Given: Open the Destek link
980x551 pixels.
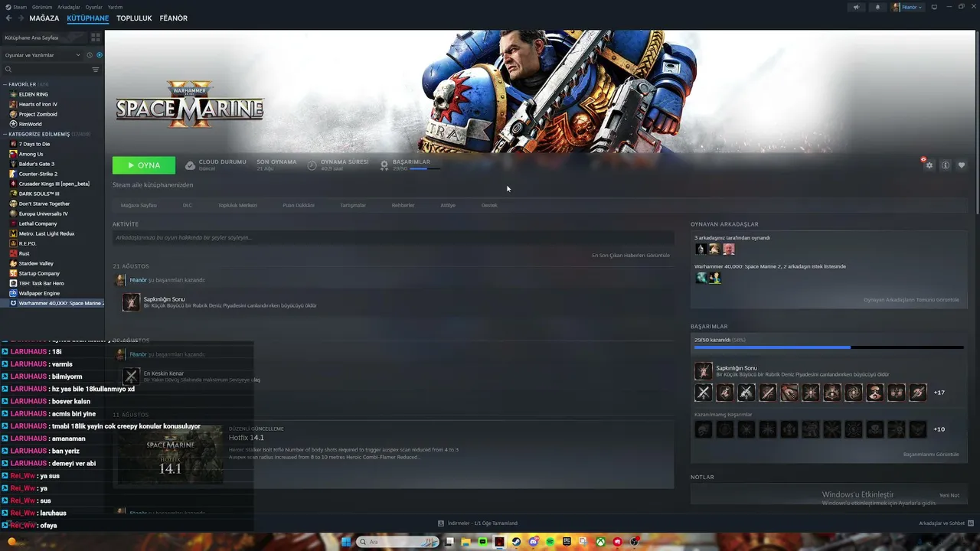Looking at the screenshot, I should point(489,205).
